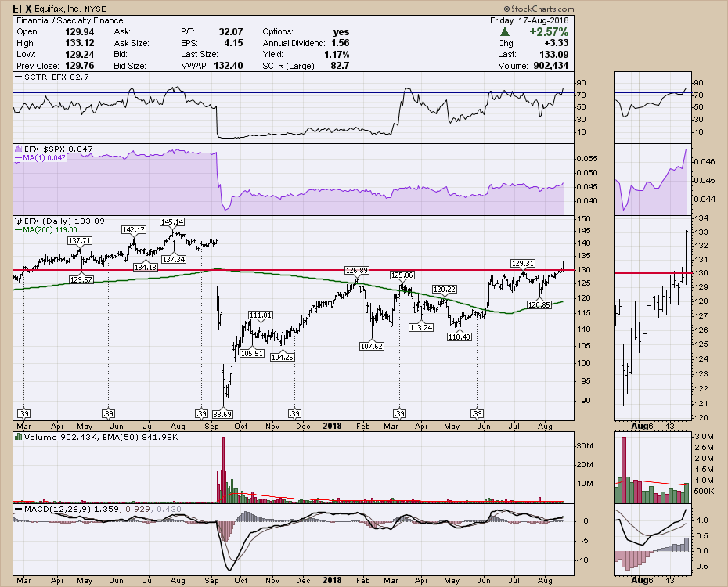Click the 134.18 price annotation

point(146,267)
